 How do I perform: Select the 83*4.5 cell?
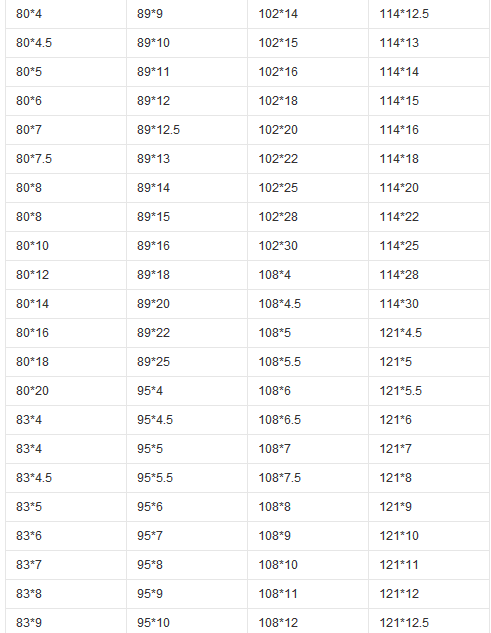coord(66,478)
